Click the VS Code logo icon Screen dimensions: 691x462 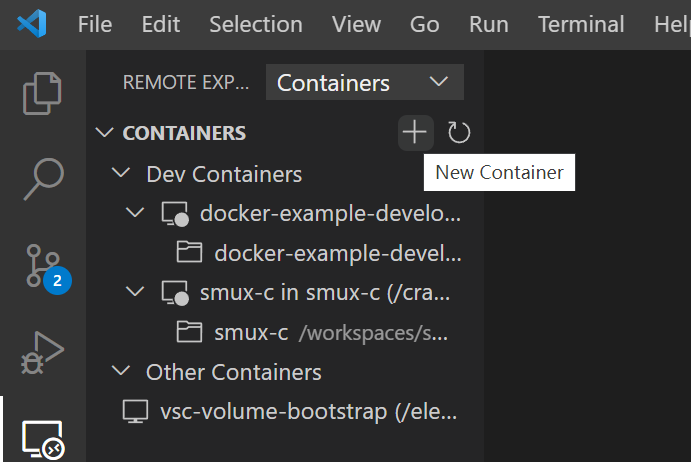(32, 24)
